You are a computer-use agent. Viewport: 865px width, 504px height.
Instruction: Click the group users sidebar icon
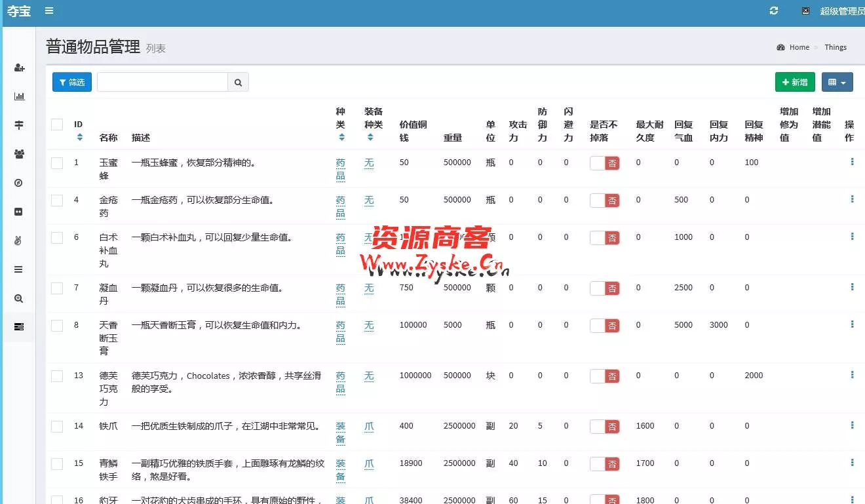point(19,154)
